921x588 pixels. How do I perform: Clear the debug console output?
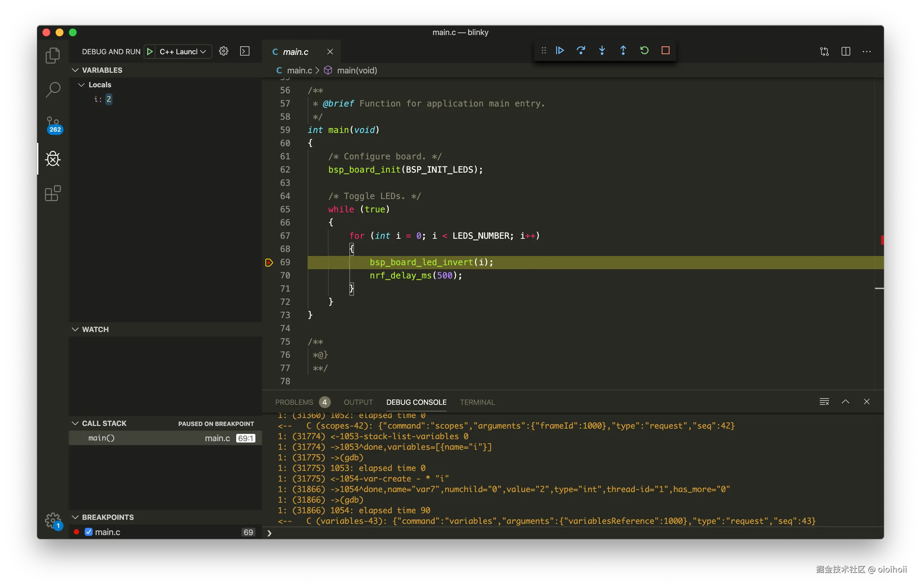[x=824, y=402]
